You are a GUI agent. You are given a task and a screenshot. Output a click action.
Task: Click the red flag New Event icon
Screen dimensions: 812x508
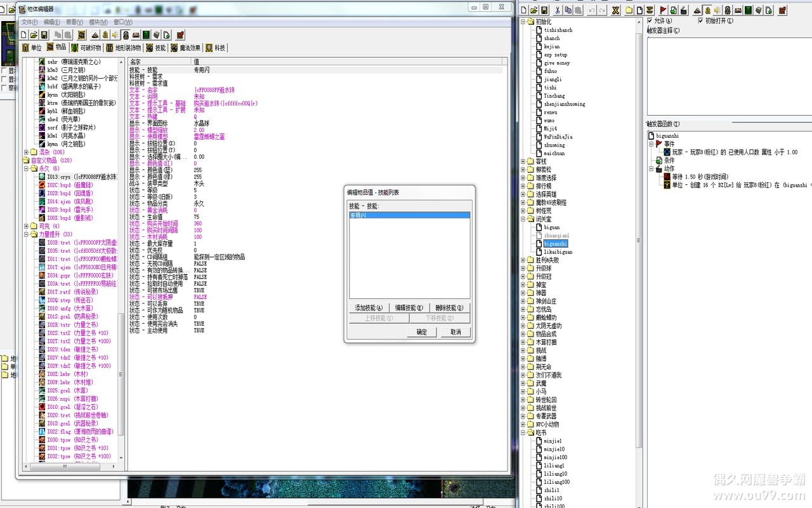click(663, 10)
